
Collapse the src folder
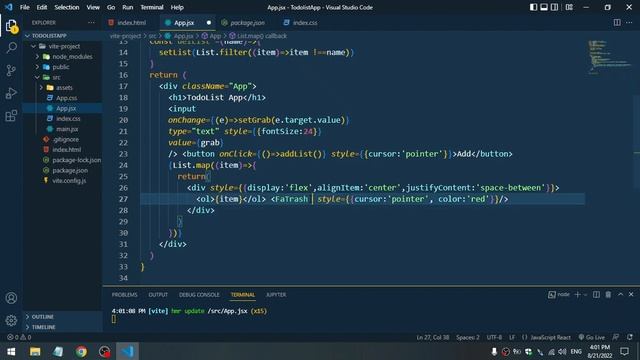tap(62, 77)
